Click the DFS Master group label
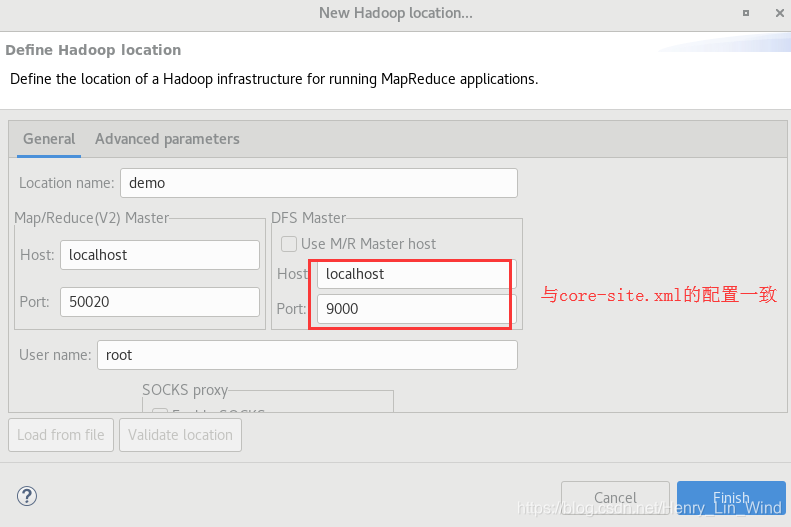This screenshot has width=791, height=527. 308,218
